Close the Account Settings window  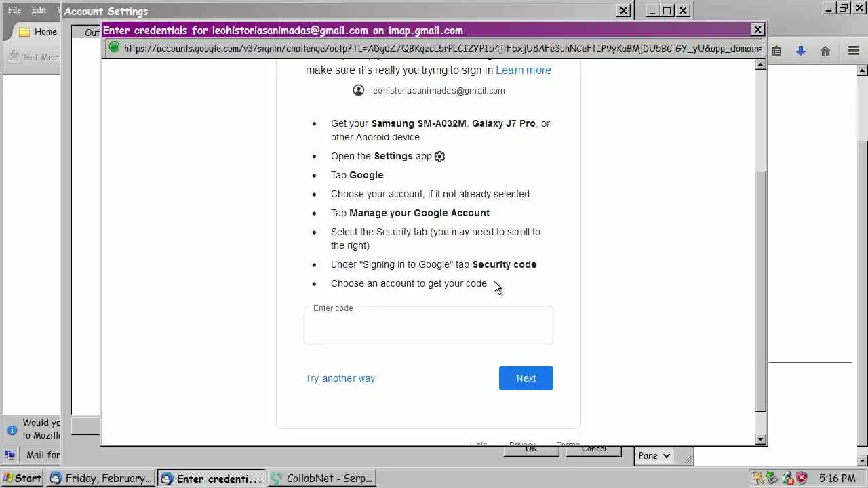pyautogui.click(x=623, y=10)
